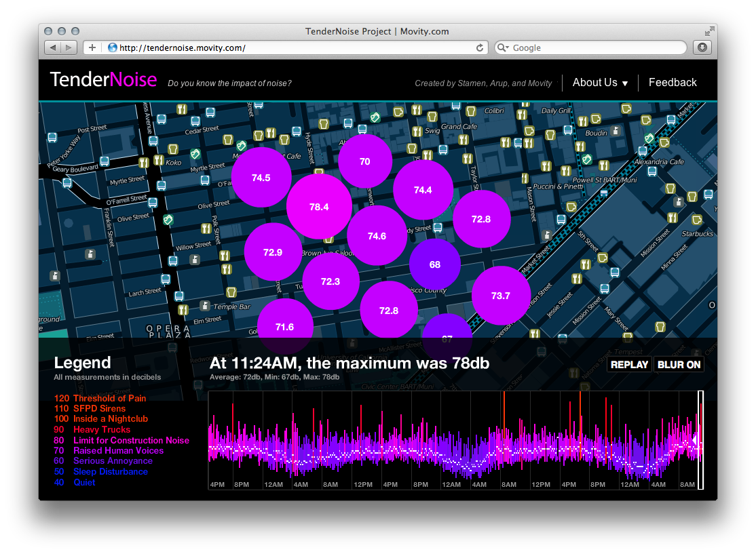
Task: Open the Feedback item in the header
Action: click(672, 83)
